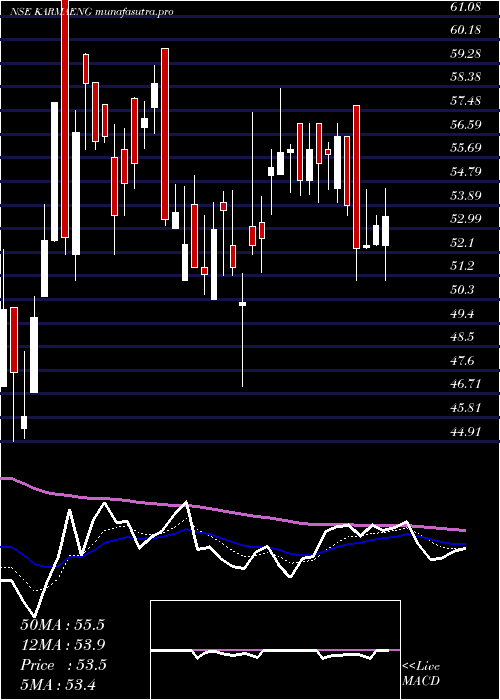Screen dimensions: 500x700
Task: Click the 47.6 price axis label
Action: pos(462,360)
